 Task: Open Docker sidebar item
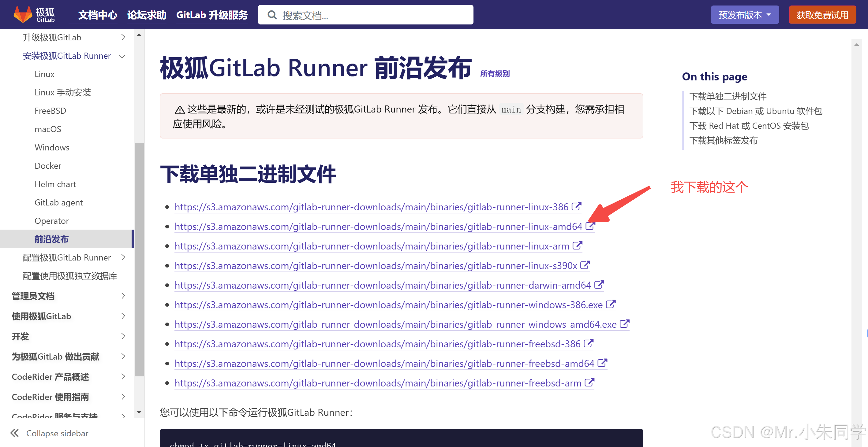click(x=48, y=166)
